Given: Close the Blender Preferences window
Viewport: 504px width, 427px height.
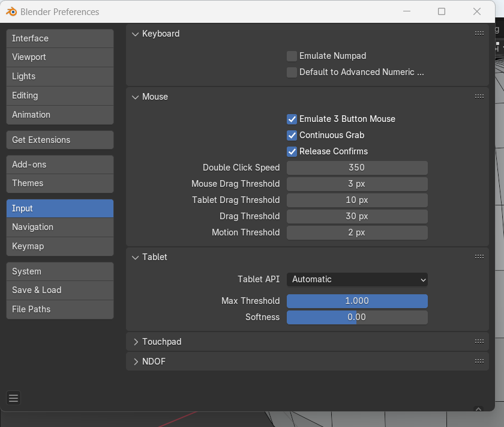Looking at the screenshot, I should pyautogui.click(x=477, y=11).
